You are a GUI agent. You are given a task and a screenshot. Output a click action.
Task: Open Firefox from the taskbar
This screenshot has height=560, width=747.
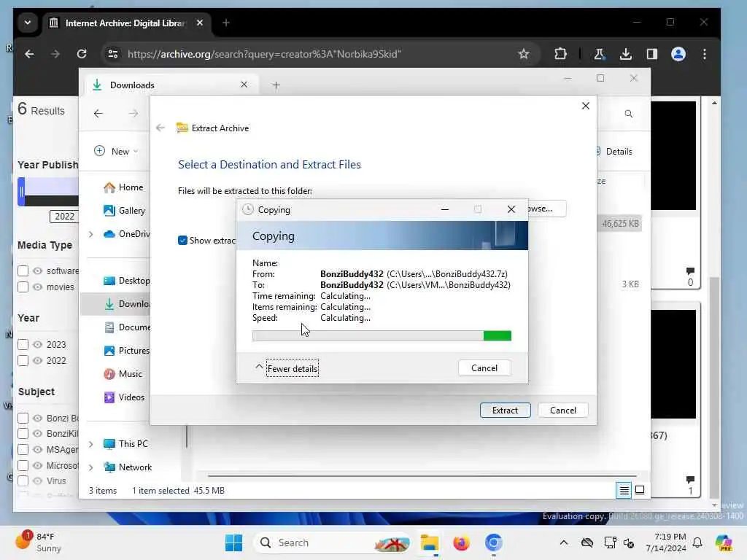(461, 542)
